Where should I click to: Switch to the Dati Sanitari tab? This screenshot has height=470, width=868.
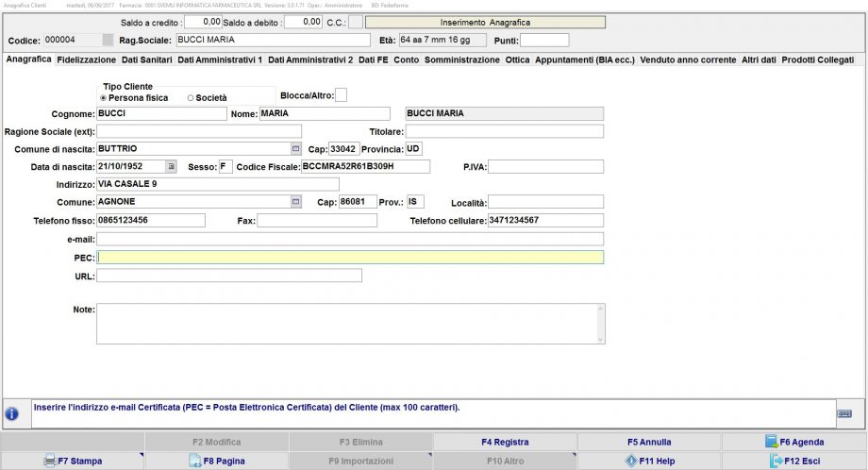146,59
